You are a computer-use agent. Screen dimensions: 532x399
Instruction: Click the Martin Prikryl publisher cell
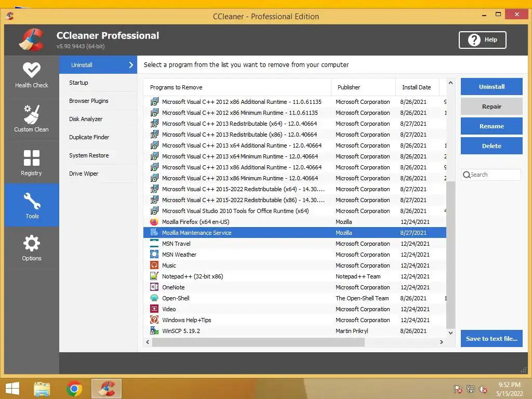[352, 331]
